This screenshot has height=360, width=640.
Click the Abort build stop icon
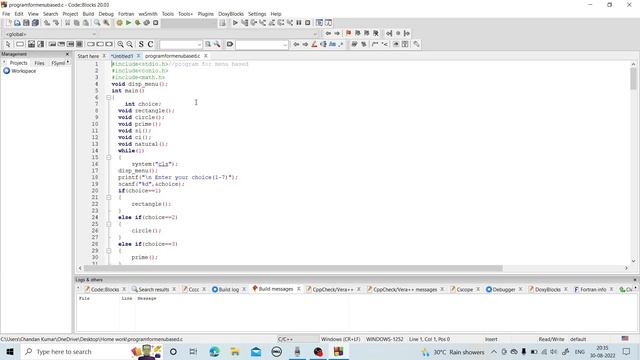[x=156, y=23]
